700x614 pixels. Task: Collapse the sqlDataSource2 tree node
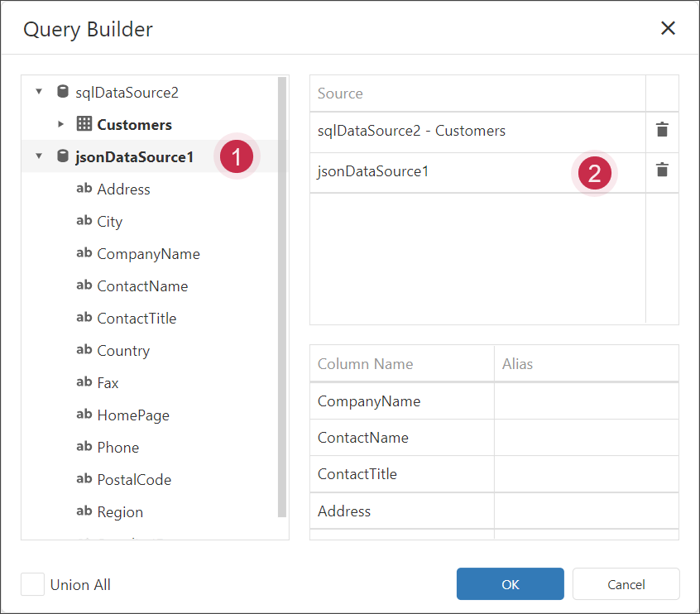(39, 92)
